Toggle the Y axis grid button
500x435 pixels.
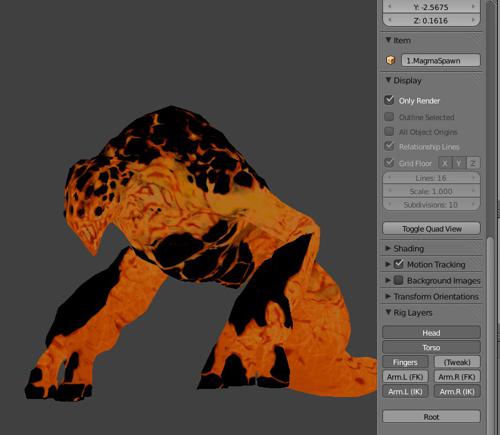click(x=459, y=163)
